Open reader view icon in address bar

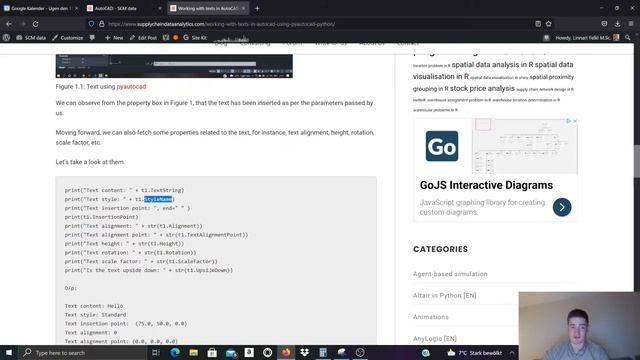pos(538,24)
